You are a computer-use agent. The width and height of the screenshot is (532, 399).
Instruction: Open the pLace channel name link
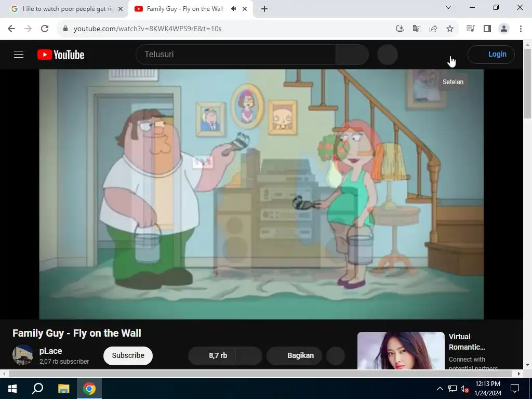pyautogui.click(x=50, y=351)
